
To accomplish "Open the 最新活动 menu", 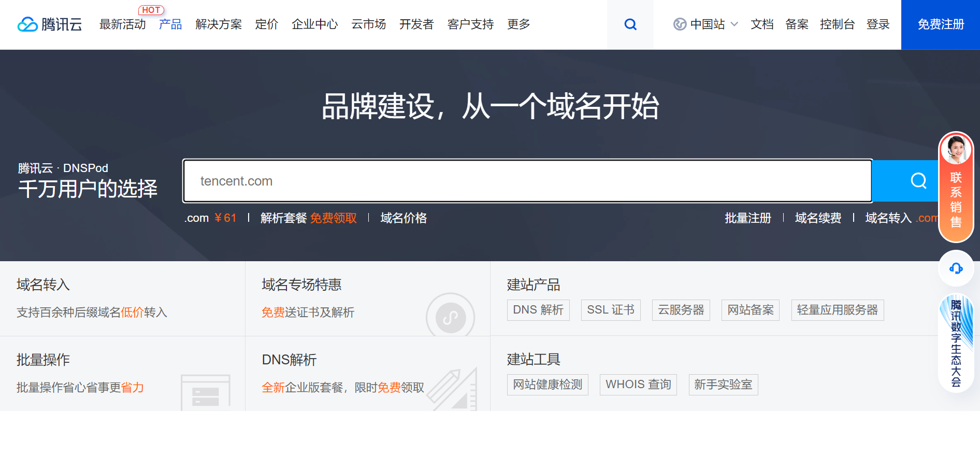I will (x=123, y=24).
